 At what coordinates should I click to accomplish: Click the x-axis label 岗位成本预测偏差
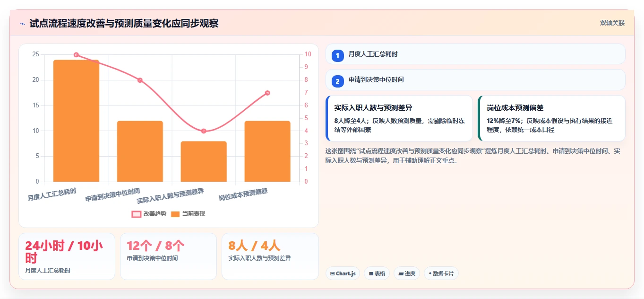(x=243, y=194)
